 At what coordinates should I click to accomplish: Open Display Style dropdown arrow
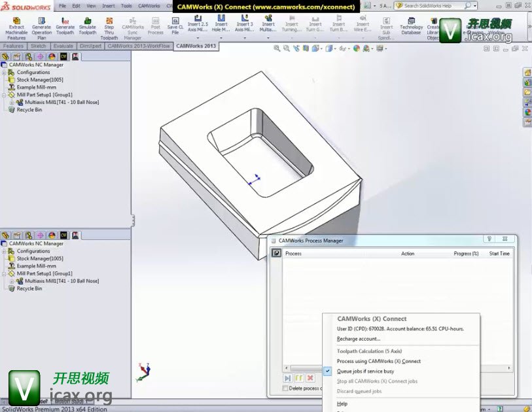click(x=335, y=49)
